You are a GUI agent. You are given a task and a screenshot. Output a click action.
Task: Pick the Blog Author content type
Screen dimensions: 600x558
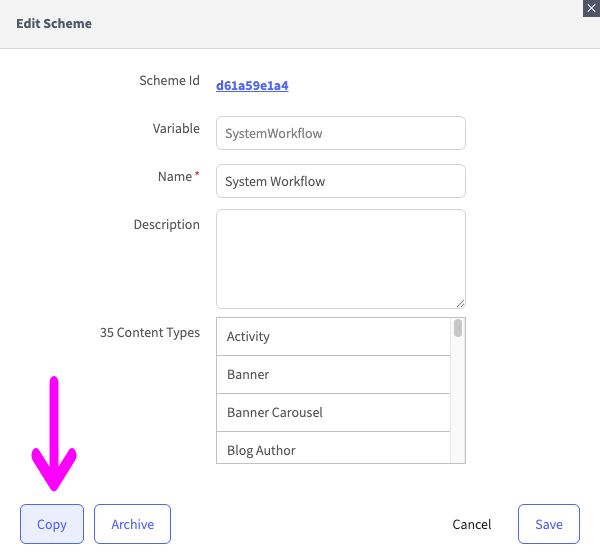tap(334, 450)
